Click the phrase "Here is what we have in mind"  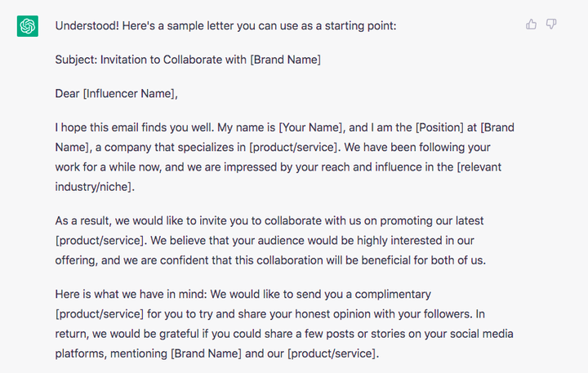tap(129, 295)
